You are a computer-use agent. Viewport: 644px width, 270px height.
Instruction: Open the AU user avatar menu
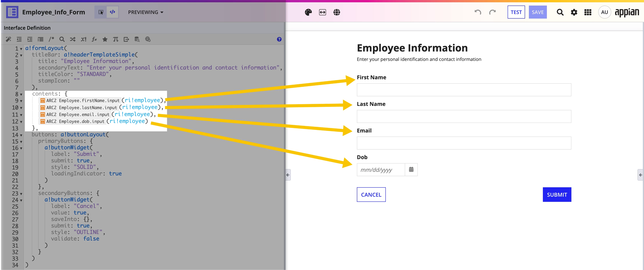tap(605, 12)
